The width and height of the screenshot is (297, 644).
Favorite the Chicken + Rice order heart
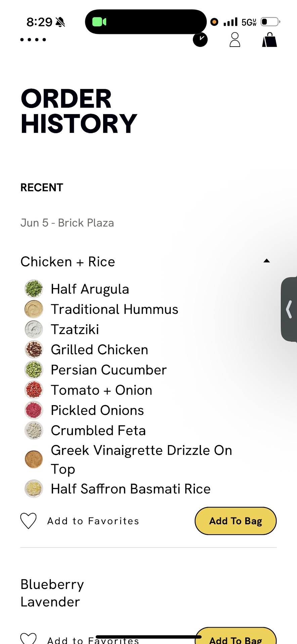[x=29, y=521]
